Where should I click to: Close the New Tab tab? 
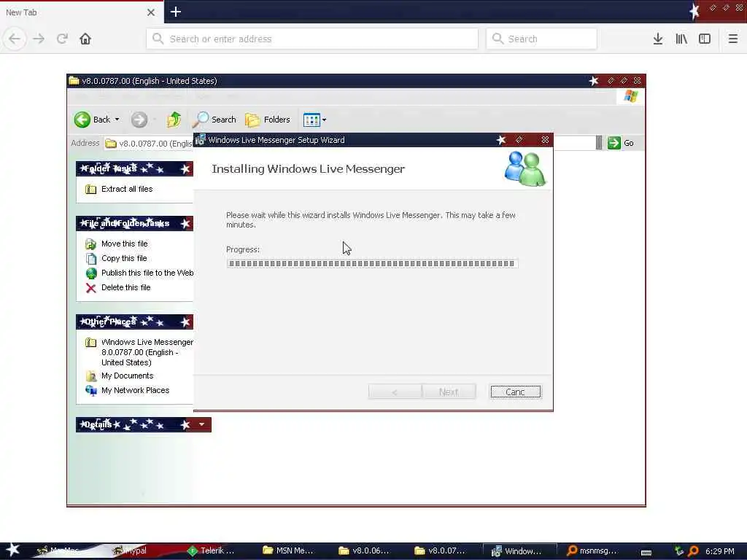click(151, 12)
